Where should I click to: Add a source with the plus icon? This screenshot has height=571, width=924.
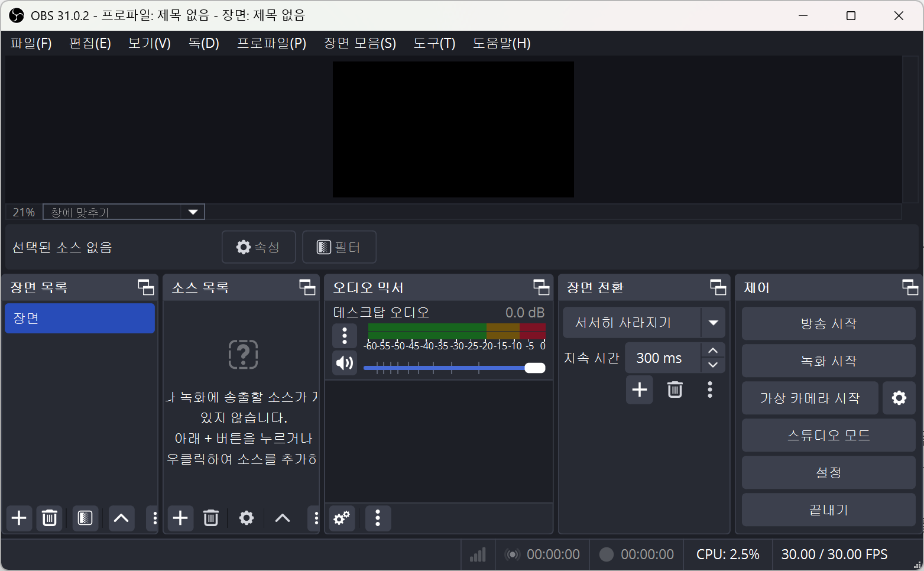[180, 518]
